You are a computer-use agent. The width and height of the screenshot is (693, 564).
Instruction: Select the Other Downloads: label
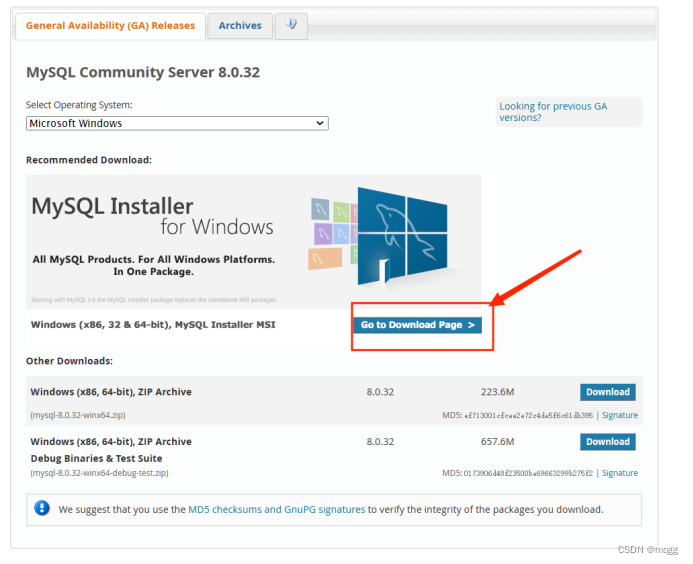[69, 361]
